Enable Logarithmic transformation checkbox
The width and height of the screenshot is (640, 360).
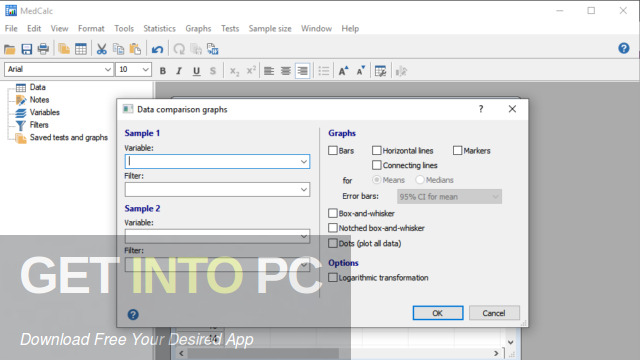point(333,278)
